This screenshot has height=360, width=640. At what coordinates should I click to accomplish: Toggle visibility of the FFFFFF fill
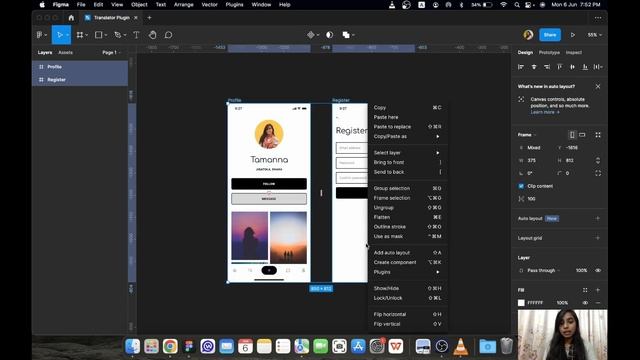[585, 303]
